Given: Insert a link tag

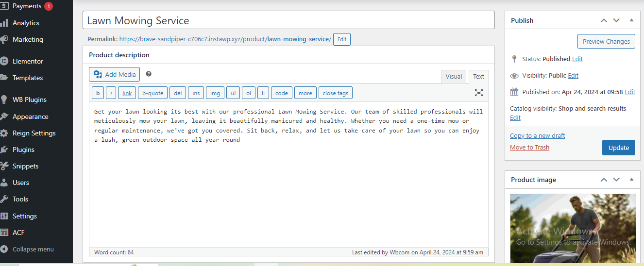Looking at the screenshot, I should point(127,93).
